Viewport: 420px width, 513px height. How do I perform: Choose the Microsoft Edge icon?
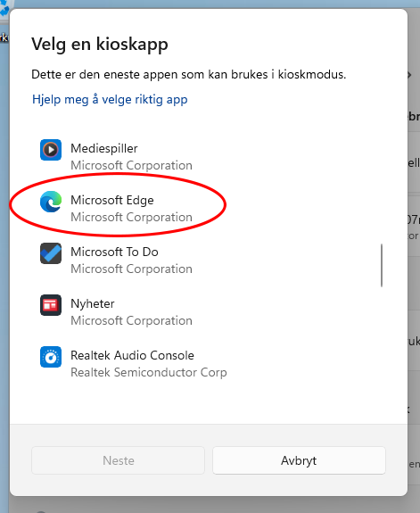(x=51, y=202)
